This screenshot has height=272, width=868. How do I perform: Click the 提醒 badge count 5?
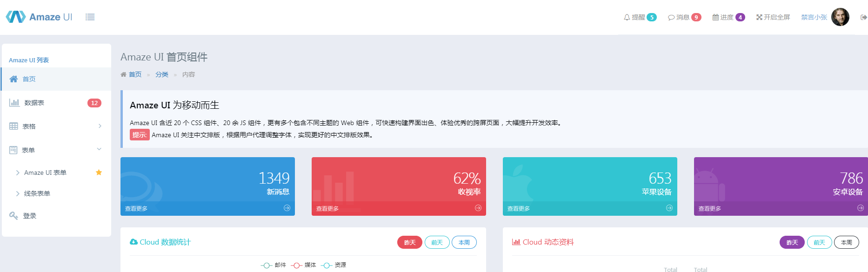point(652,17)
